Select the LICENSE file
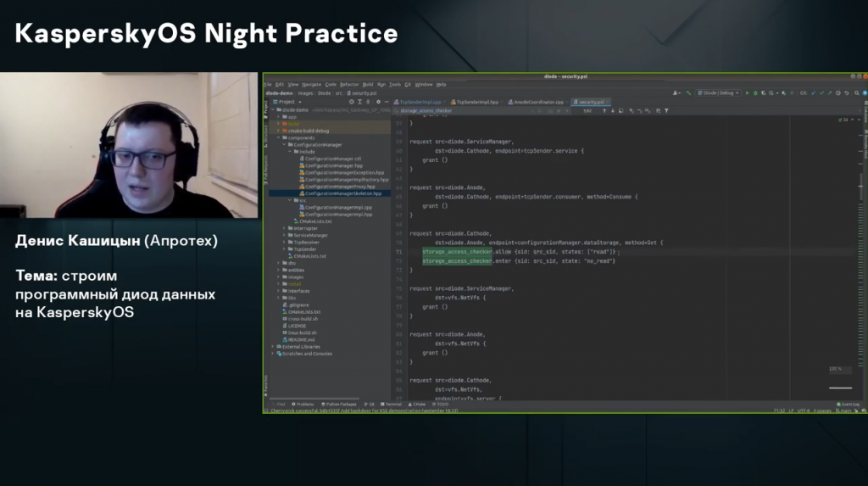 297,326
